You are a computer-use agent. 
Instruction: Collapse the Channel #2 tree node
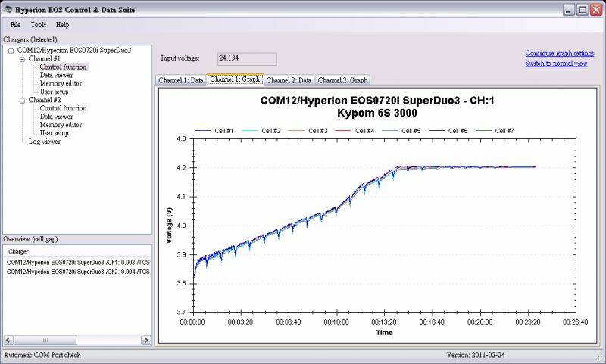pyautogui.click(x=23, y=101)
